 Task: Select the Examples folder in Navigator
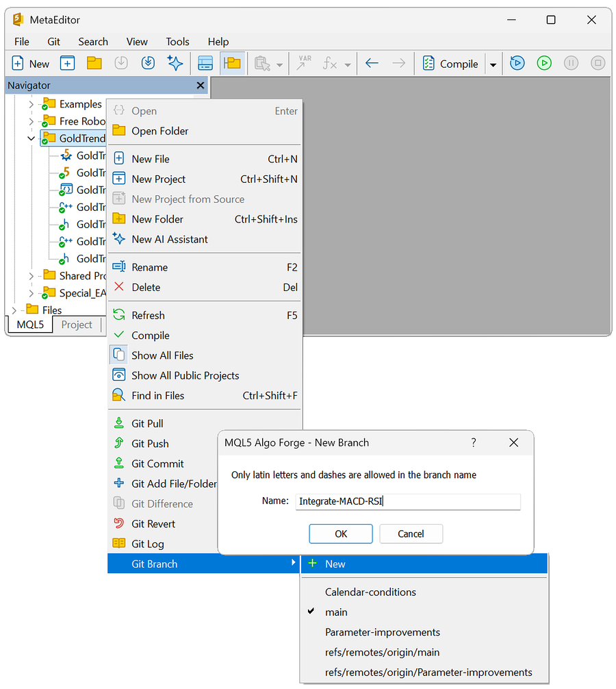[73, 104]
